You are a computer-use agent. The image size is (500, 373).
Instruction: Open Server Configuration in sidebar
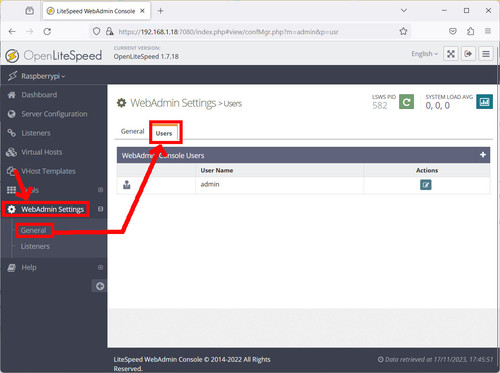[x=54, y=114]
